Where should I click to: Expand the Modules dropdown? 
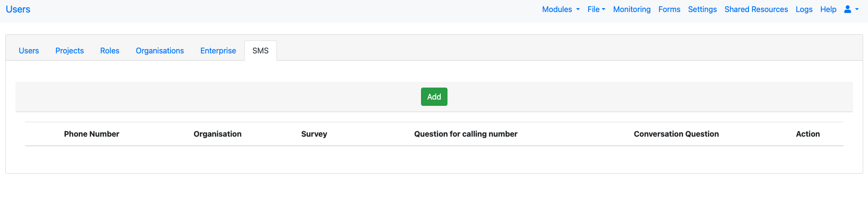click(x=561, y=9)
